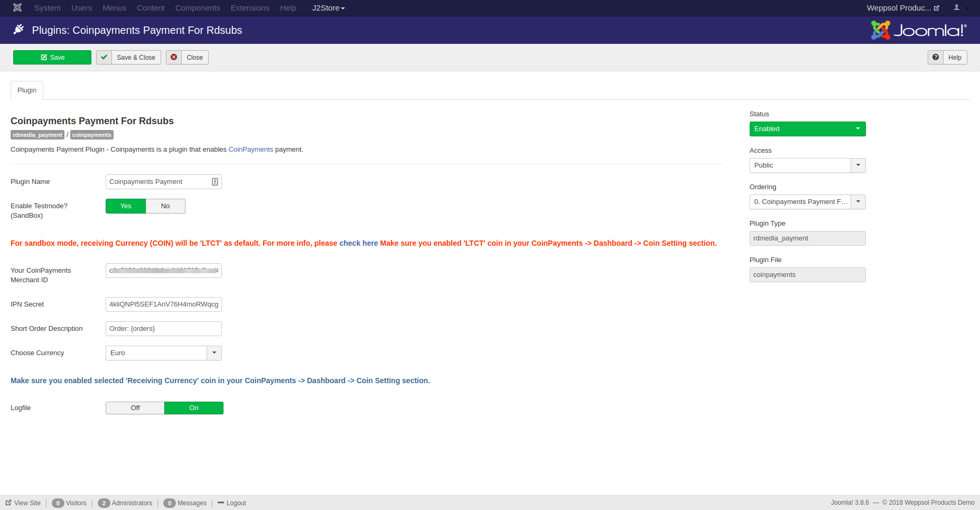Click the Coinpayments Payment For Rdsubs heading
The height and width of the screenshot is (510, 980).
click(92, 121)
